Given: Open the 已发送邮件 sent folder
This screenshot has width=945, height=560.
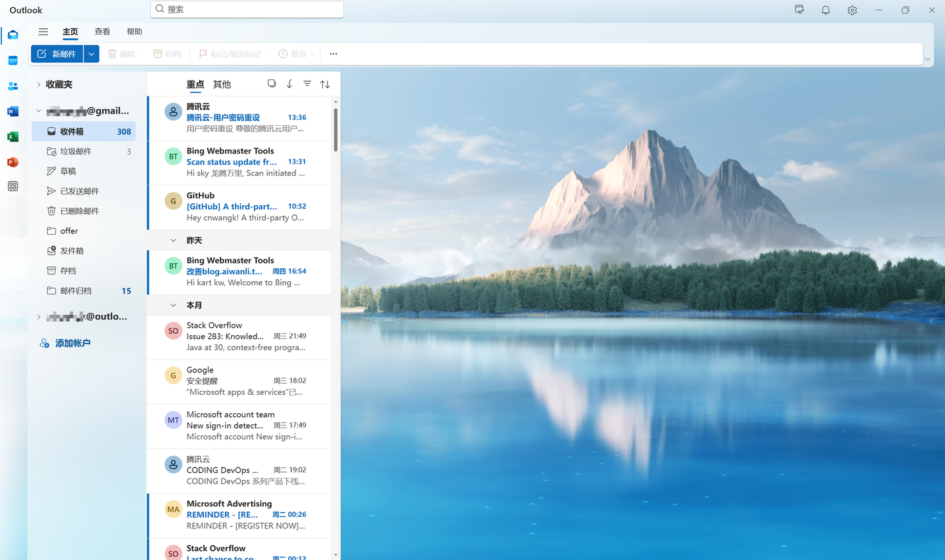Looking at the screenshot, I should tap(84, 191).
